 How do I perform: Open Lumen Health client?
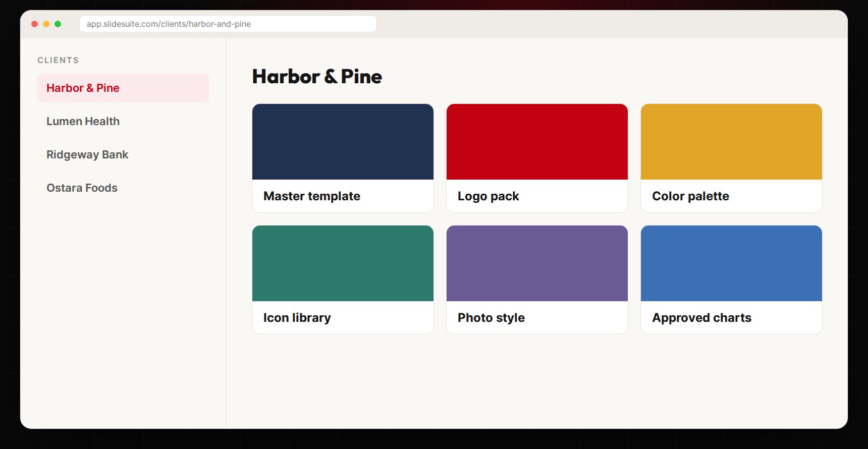point(123,121)
